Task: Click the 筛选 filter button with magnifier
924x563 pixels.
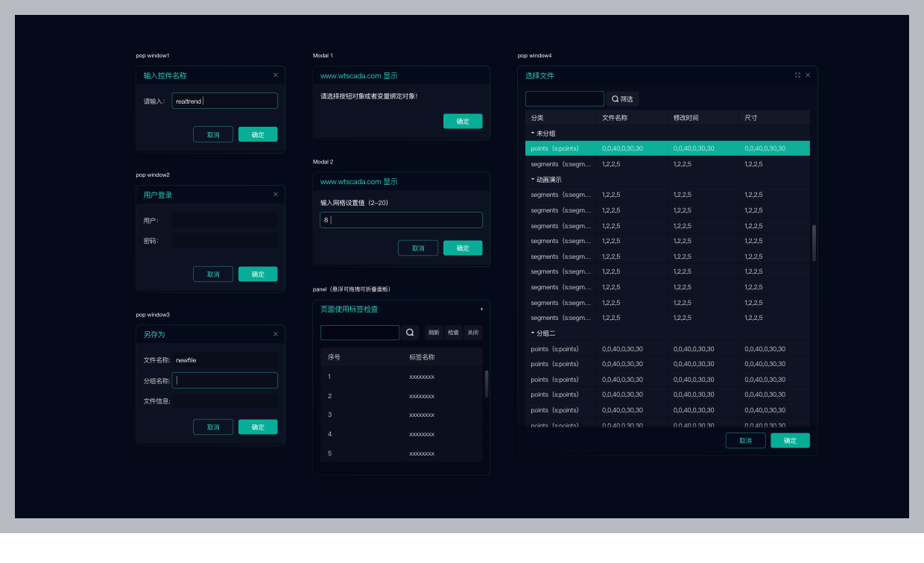Action: click(622, 99)
